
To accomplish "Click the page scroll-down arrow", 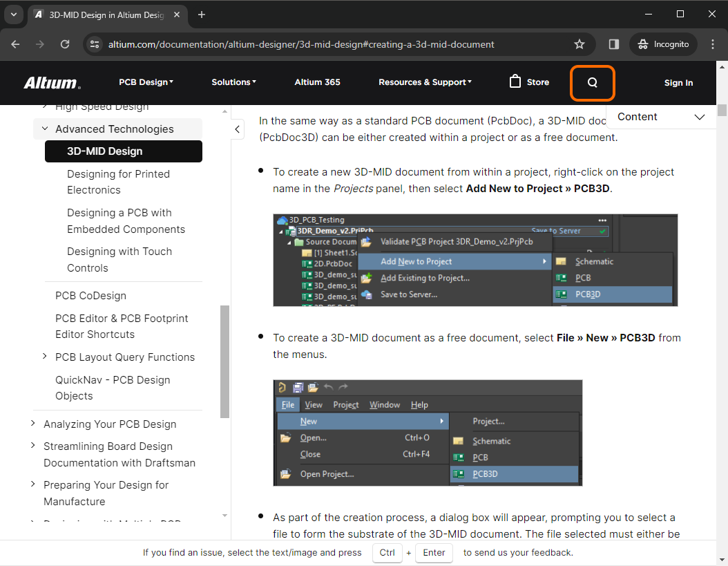I will pos(722,560).
